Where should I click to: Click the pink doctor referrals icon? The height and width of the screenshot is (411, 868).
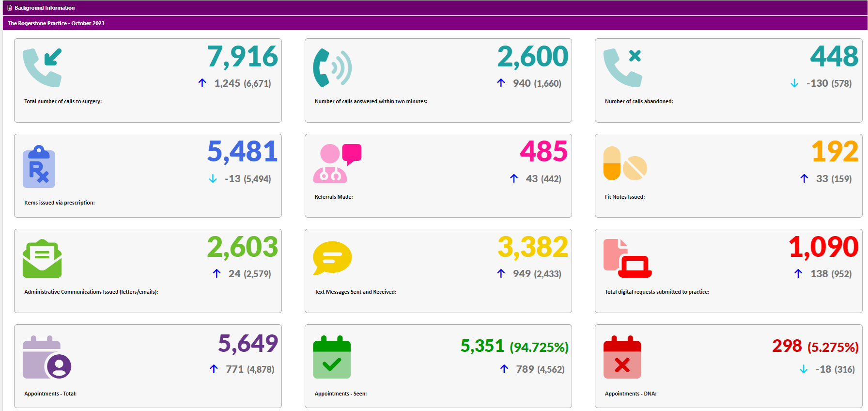tap(337, 163)
